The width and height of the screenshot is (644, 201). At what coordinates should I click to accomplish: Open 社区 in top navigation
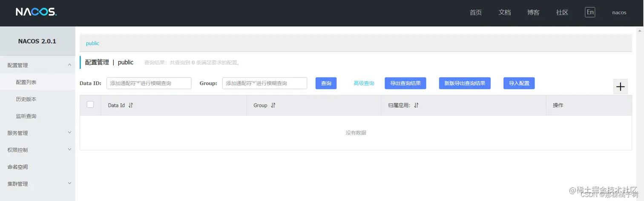pos(562,12)
